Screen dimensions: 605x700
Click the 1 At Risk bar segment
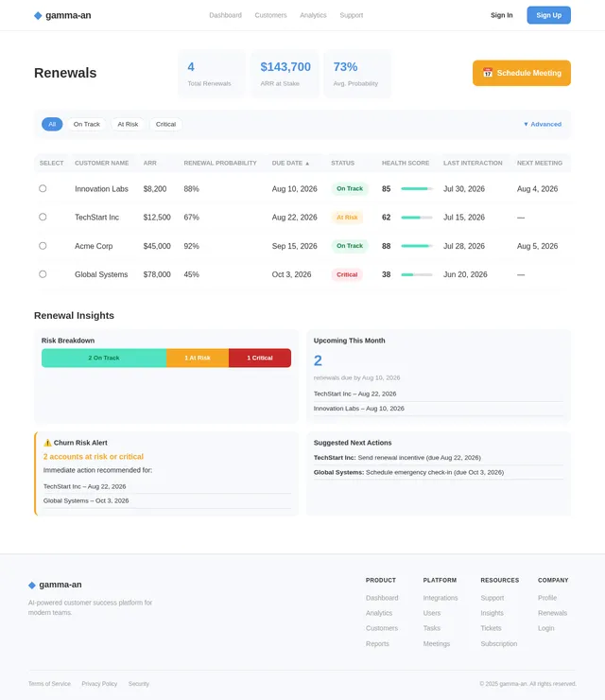tap(198, 358)
